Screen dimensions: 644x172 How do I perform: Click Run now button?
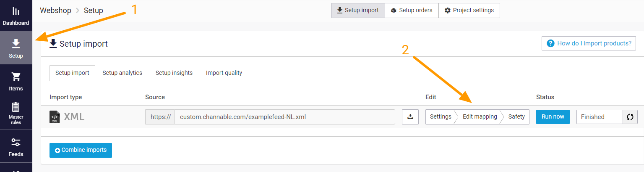(x=553, y=116)
